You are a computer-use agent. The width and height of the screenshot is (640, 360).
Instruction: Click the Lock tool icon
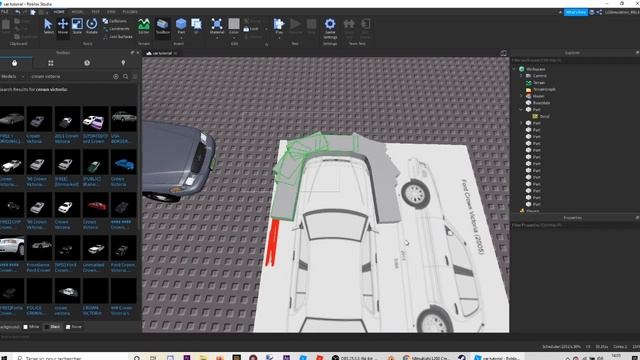coord(246,29)
